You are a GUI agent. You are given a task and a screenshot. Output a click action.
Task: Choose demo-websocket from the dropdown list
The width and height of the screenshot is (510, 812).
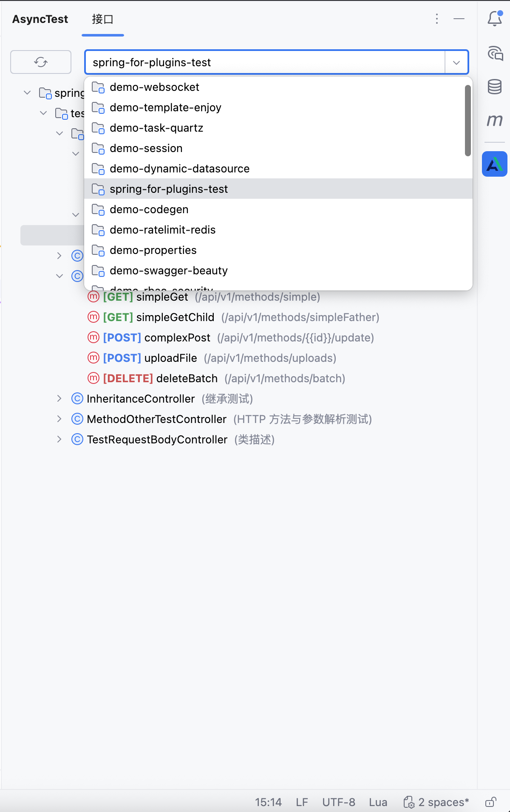(154, 87)
